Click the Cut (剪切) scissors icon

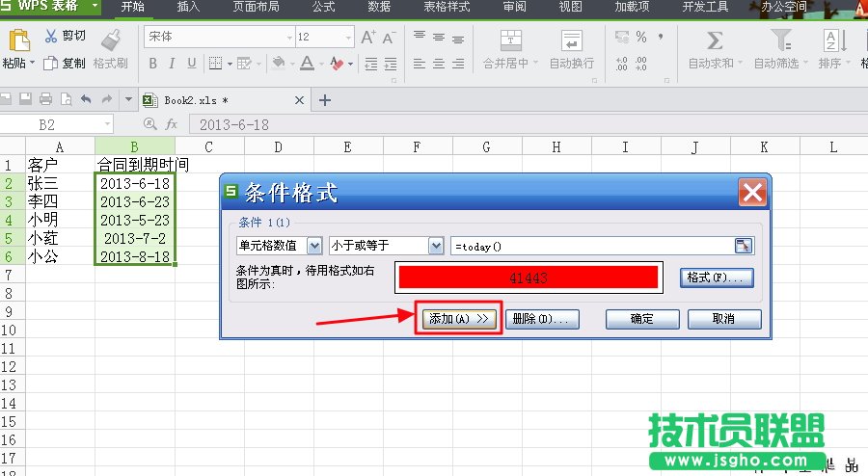pyautogui.click(x=51, y=36)
